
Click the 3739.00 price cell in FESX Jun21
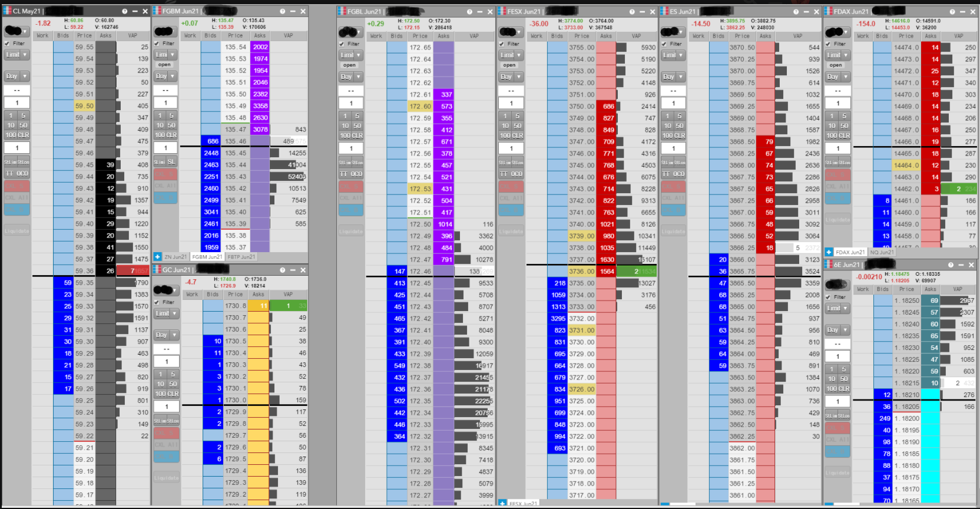[x=582, y=236]
